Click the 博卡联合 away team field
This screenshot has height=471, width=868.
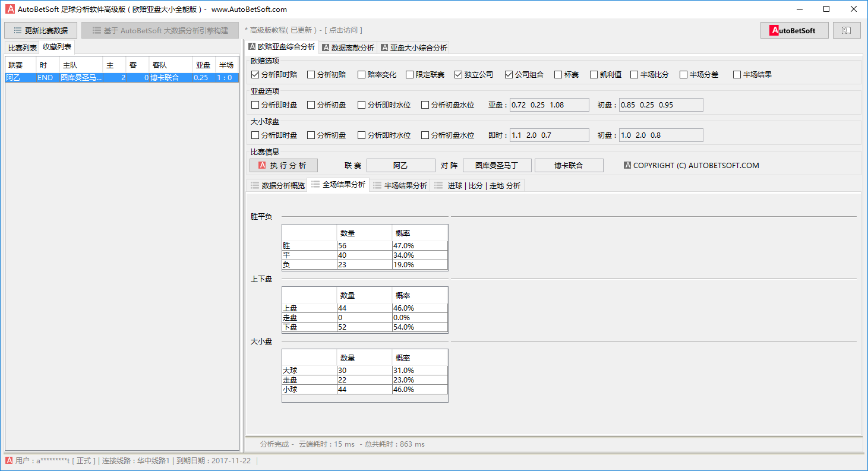(x=569, y=165)
